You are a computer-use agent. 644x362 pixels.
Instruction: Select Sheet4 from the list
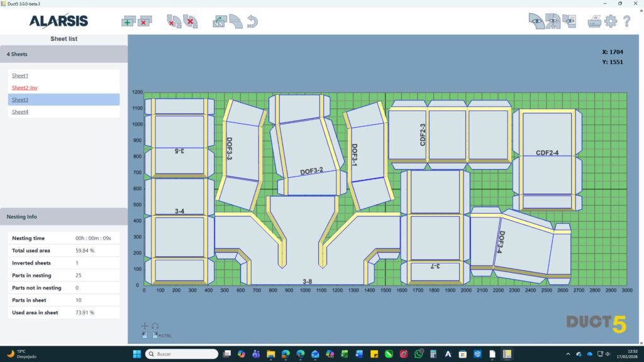(x=20, y=112)
